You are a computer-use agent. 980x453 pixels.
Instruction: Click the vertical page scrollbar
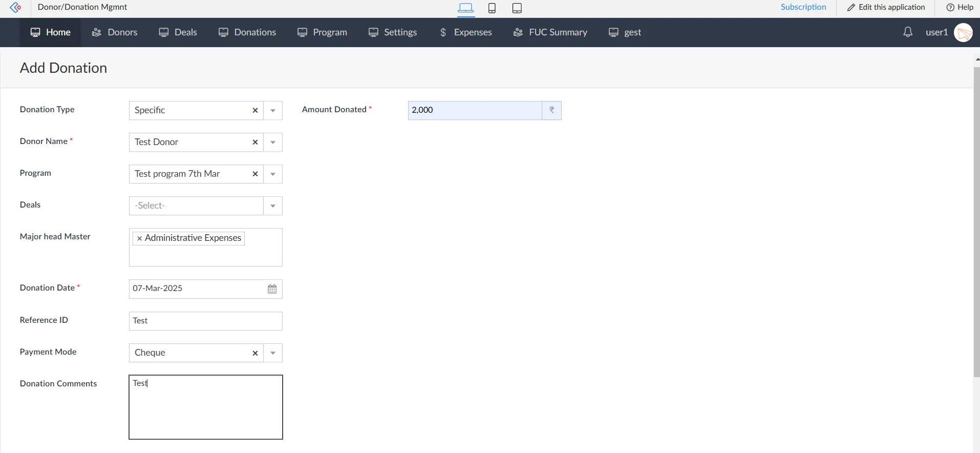pos(976,222)
